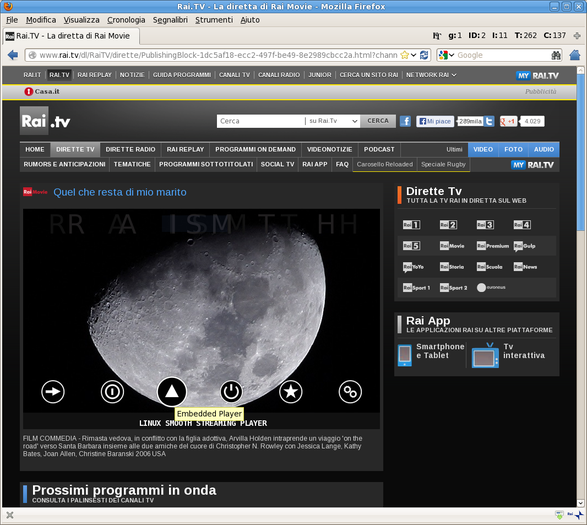Open the Rai Gulp live channel

click(524, 246)
